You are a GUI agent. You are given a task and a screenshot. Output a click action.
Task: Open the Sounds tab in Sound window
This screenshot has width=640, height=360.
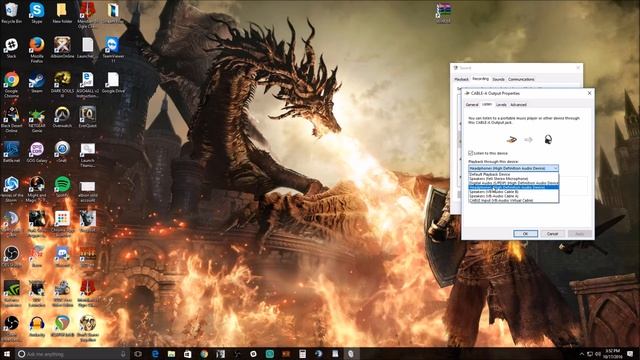click(x=498, y=79)
